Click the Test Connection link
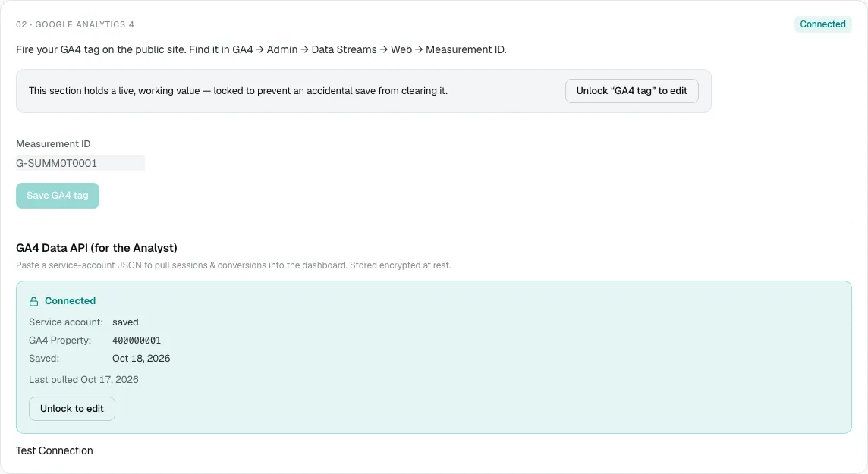 point(55,450)
